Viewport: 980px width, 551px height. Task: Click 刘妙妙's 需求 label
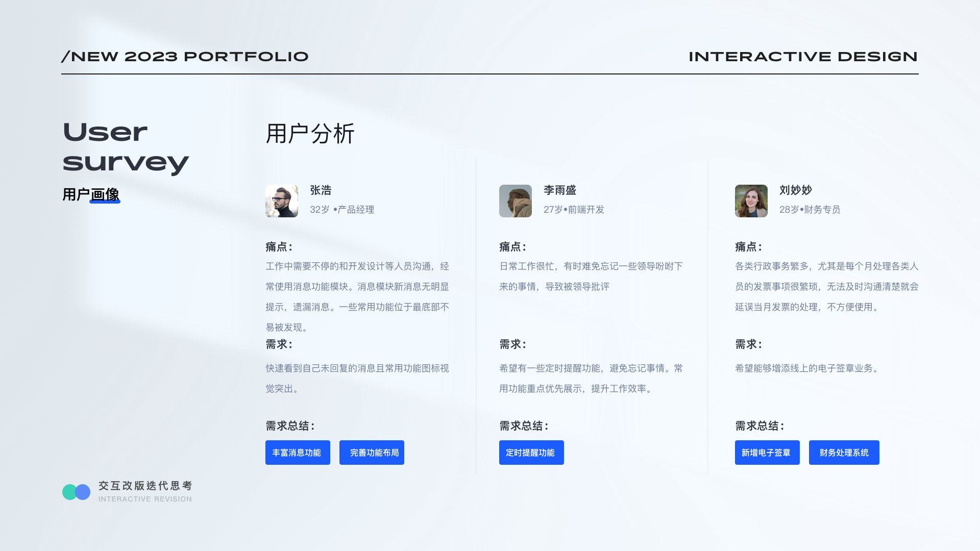point(748,344)
